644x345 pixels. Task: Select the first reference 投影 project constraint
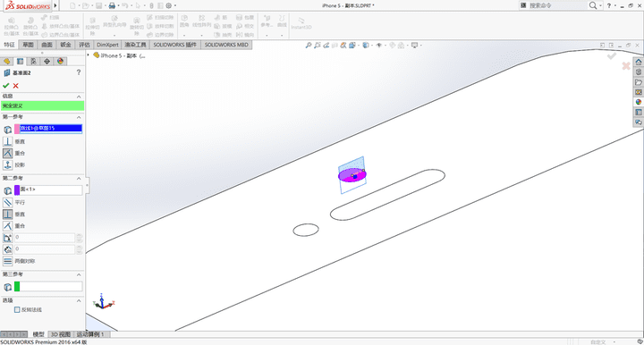[7, 165]
